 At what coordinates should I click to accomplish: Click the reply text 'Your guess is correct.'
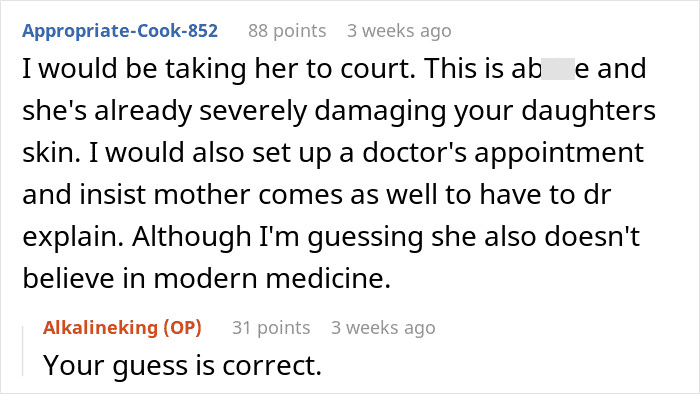point(182,365)
